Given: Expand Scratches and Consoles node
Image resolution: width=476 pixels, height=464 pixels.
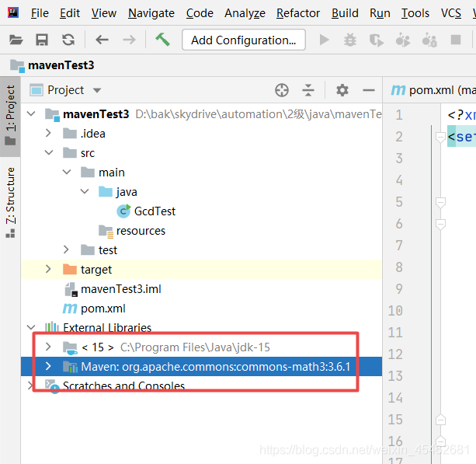Looking at the screenshot, I should pyautogui.click(x=30, y=386).
